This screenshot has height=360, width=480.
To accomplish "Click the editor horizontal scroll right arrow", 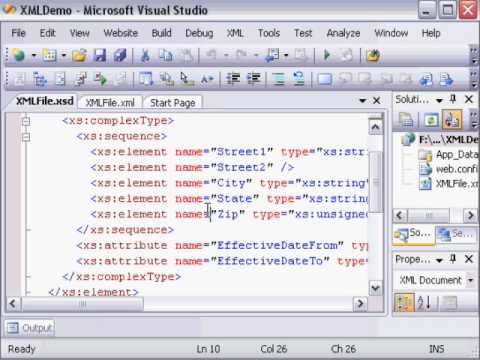I will click(360, 303).
